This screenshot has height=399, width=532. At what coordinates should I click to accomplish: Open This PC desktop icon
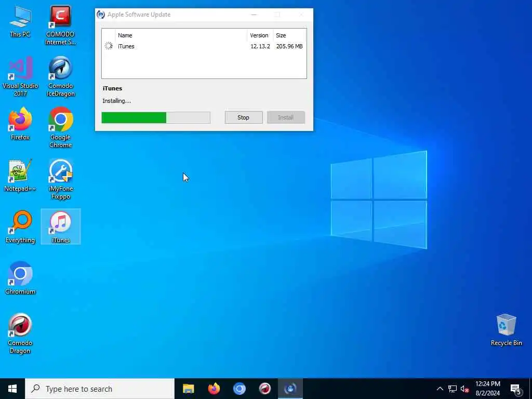[x=20, y=22]
